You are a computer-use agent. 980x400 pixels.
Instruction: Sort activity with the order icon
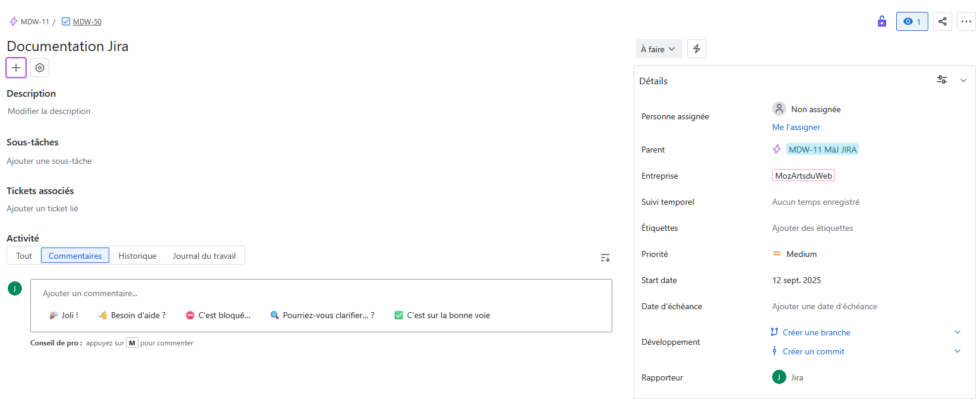[605, 258]
